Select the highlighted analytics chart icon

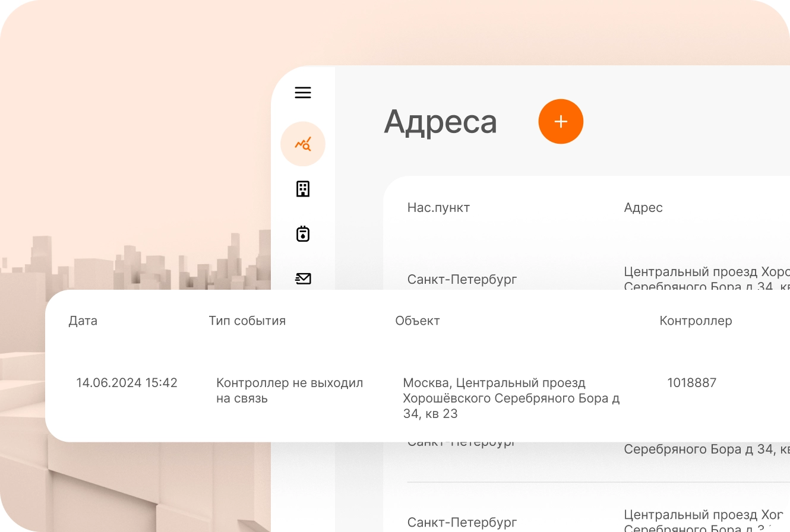[x=303, y=144]
